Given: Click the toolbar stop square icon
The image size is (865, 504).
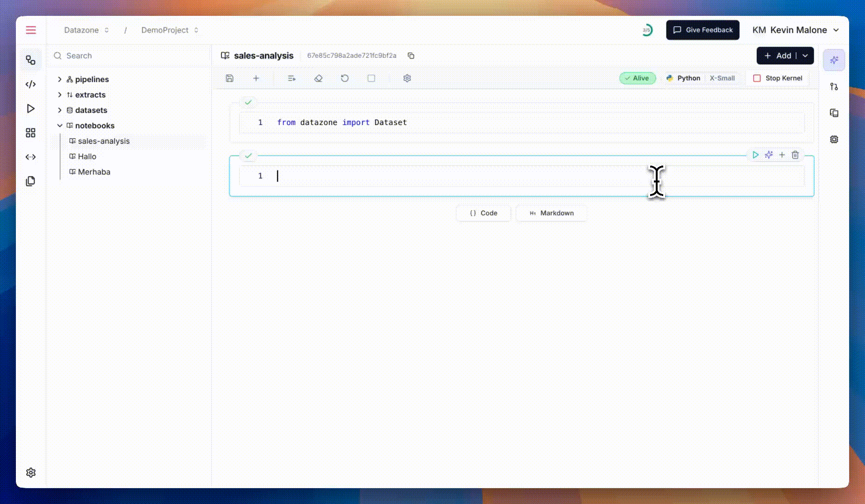Looking at the screenshot, I should coord(371,78).
